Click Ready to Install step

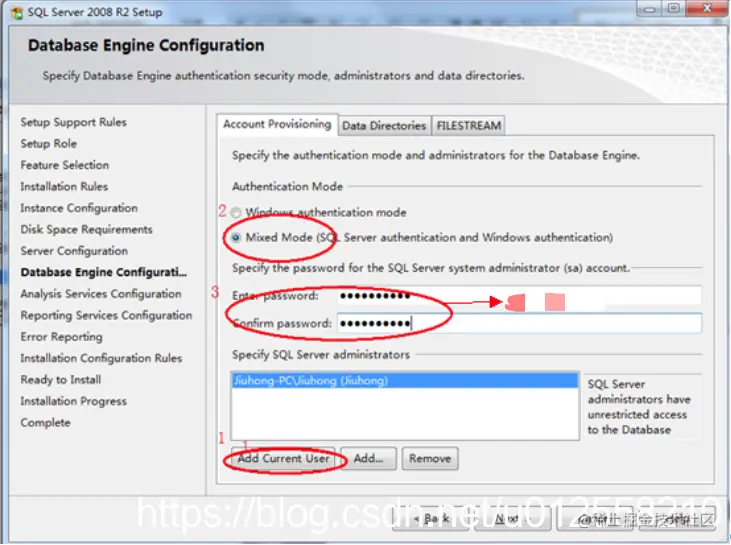(x=61, y=379)
